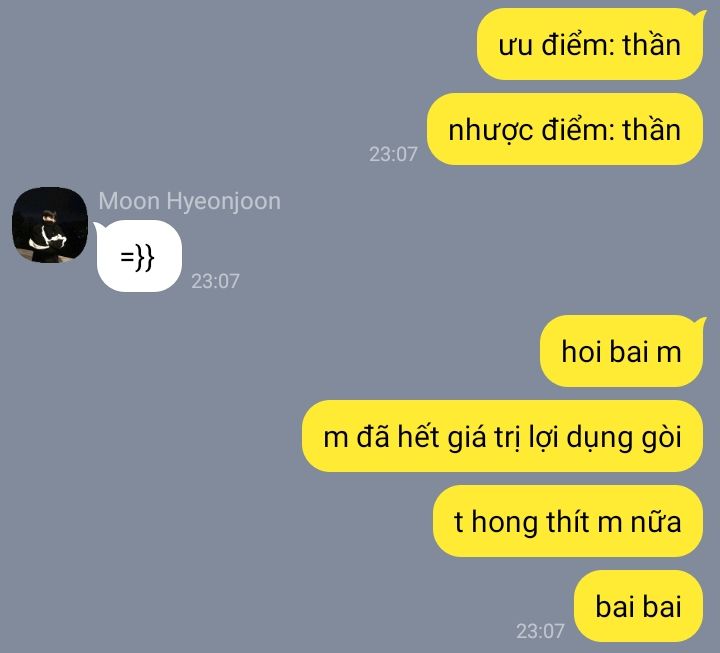Open Moon Hyeonjoon's profile picture
This screenshot has width=720, height=653.
point(50,225)
